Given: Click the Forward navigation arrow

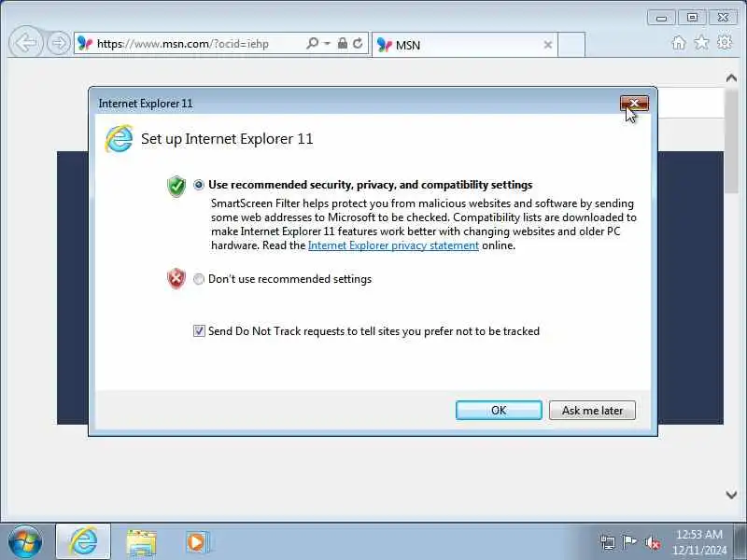Looking at the screenshot, I should click(59, 43).
